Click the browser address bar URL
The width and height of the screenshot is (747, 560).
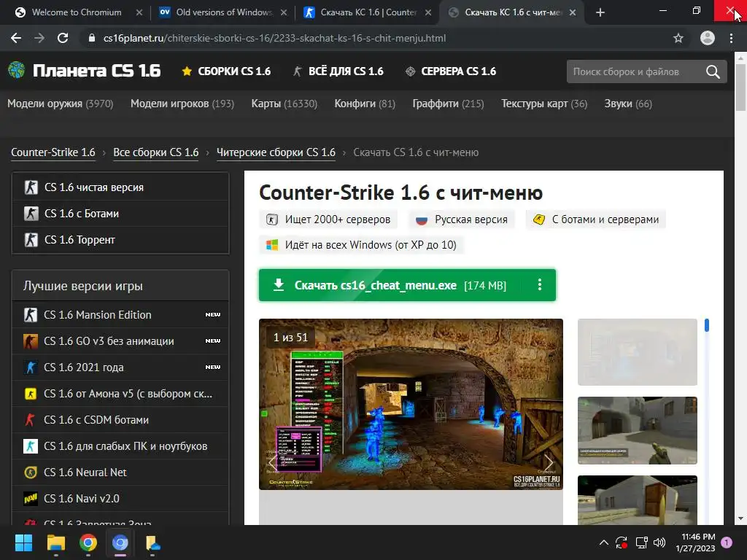tap(274, 38)
